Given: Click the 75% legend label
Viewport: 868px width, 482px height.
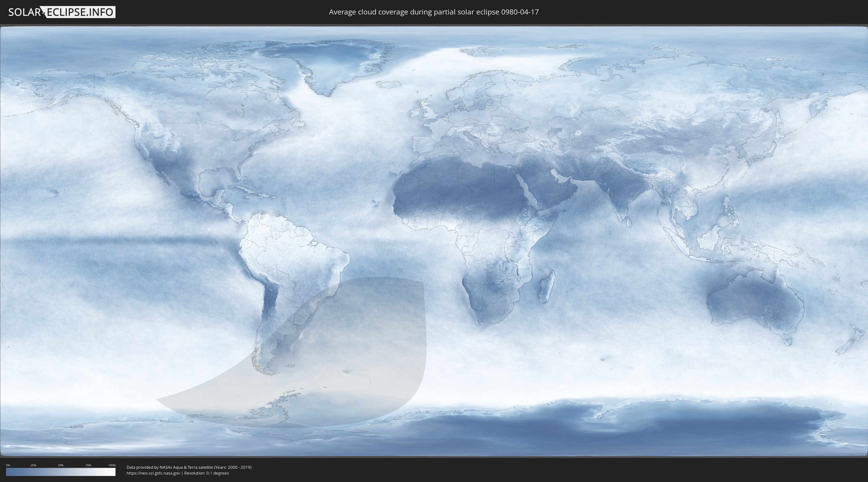Looking at the screenshot, I should coord(88,465).
